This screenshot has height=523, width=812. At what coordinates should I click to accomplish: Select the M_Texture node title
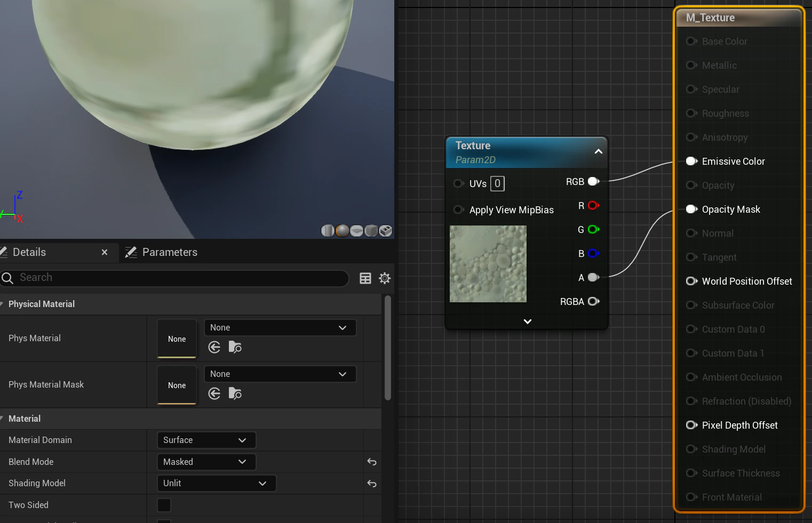710,18
